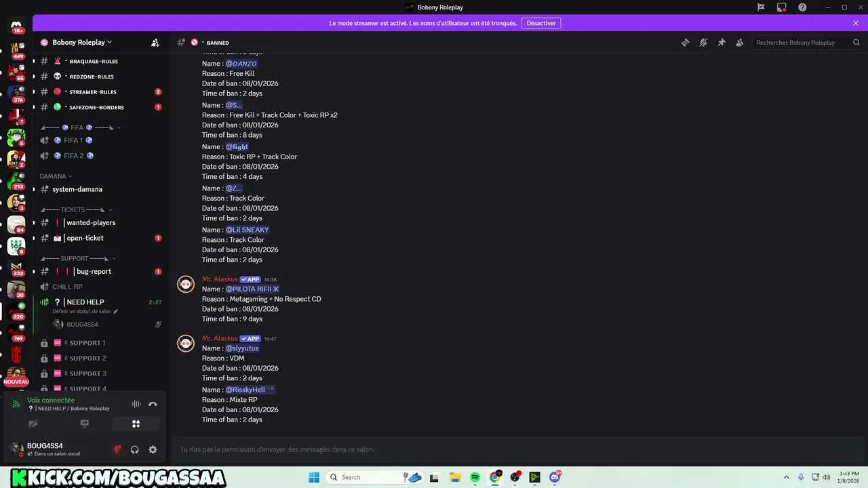The width and height of the screenshot is (868, 488).
Task: Collapse the DAMANA category
Action: pyautogui.click(x=56, y=176)
